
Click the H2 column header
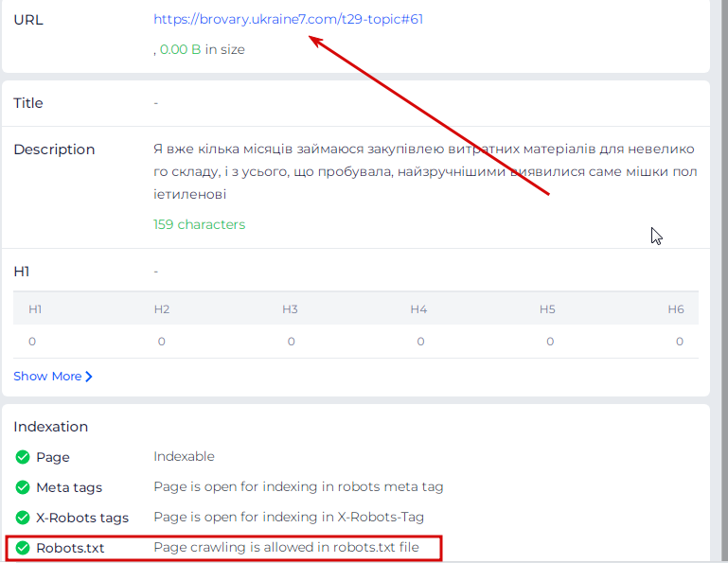point(162,309)
